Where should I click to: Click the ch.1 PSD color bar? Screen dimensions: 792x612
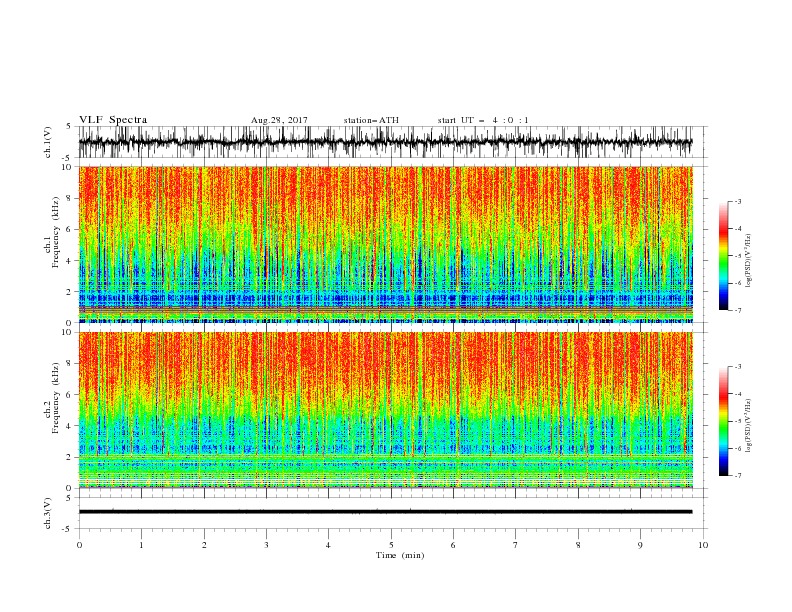(723, 256)
